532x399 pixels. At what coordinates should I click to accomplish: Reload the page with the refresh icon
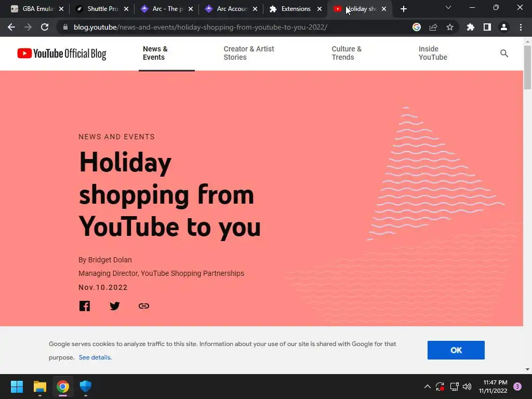(45, 27)
